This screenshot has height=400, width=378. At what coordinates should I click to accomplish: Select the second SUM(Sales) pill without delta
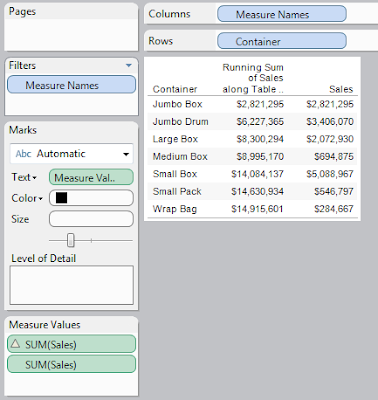point(71,364)
